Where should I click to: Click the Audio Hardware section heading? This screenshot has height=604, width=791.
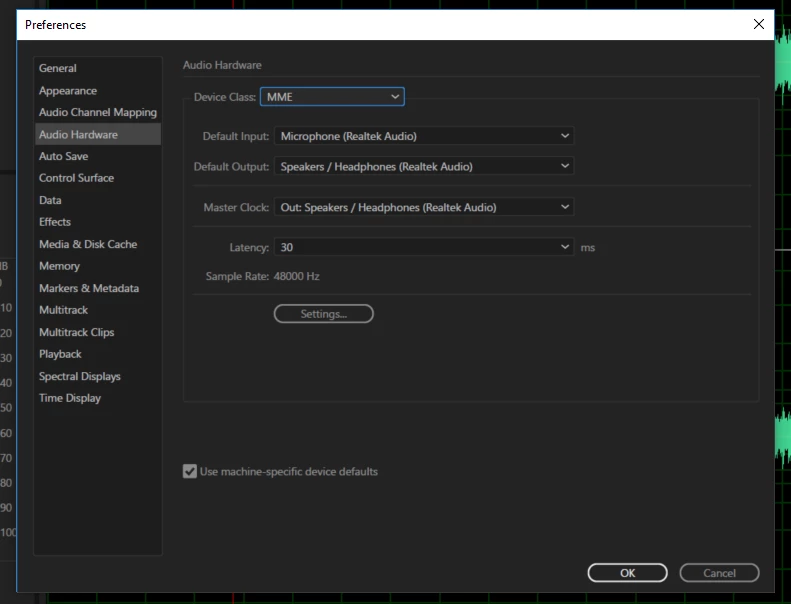(x=222, y=65)
